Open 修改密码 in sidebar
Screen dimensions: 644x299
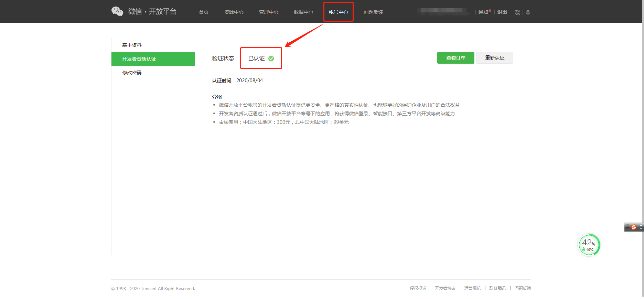click(153, 73)
